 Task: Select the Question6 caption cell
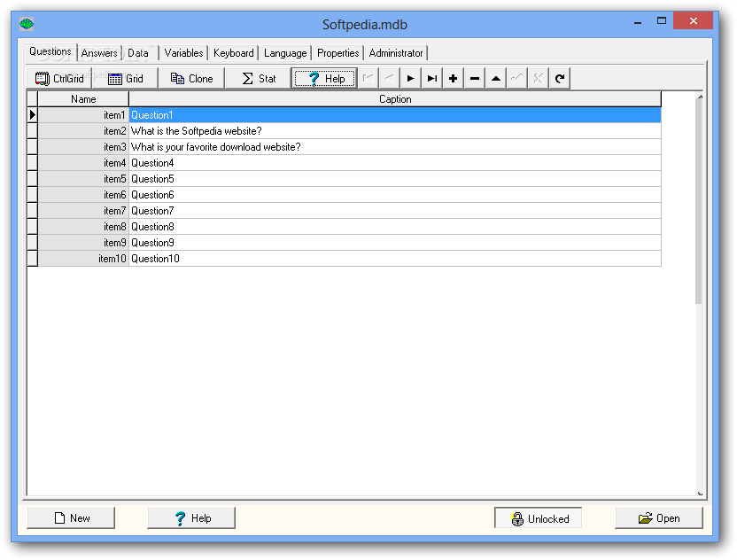point(395,195)
